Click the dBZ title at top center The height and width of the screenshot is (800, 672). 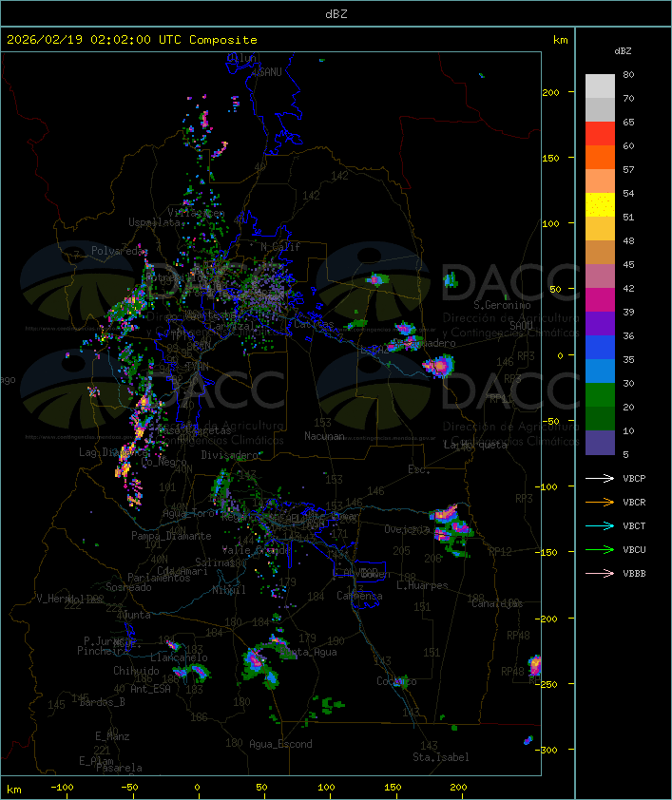tap(336, 14)
